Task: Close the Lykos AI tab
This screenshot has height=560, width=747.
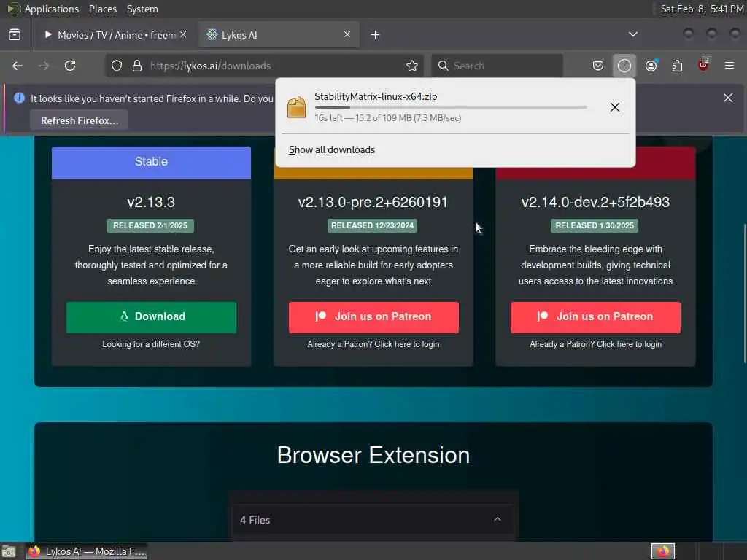Action: point(347,34)
